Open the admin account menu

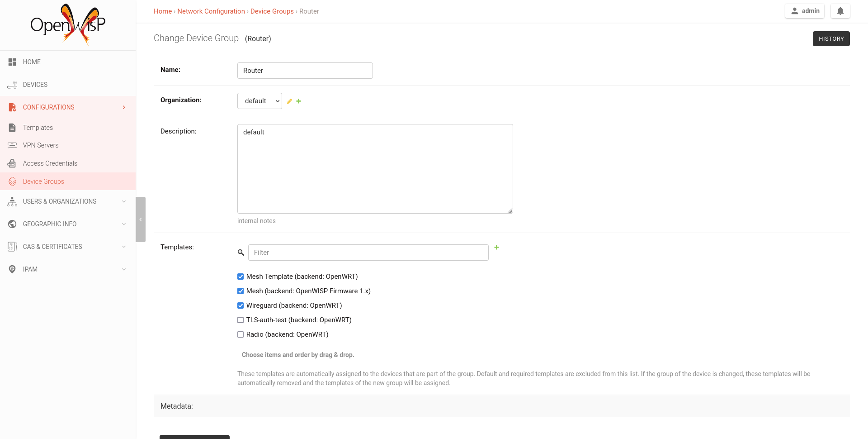point(805,11)
